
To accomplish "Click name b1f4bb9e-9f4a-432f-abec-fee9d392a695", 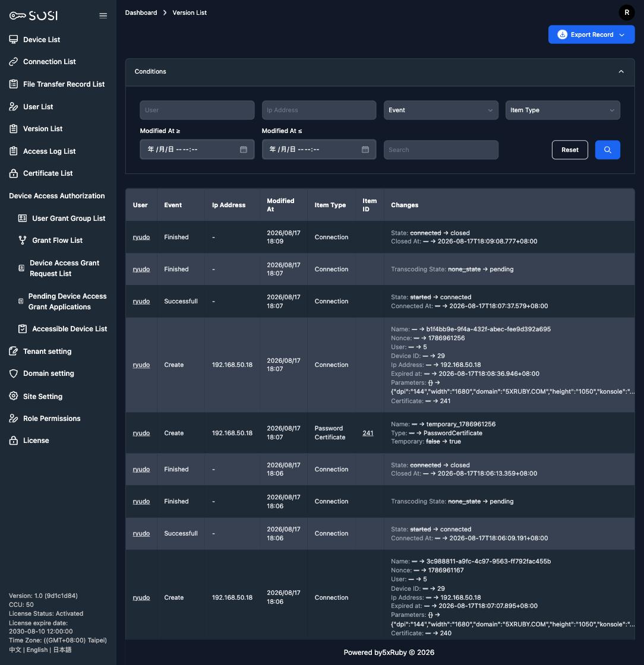I will 488,329.
